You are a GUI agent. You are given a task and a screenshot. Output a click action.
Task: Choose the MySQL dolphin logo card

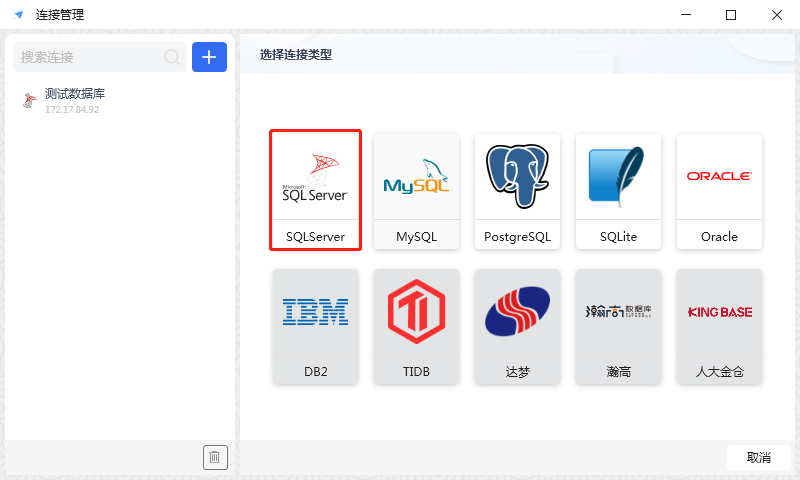coord(416,191)
